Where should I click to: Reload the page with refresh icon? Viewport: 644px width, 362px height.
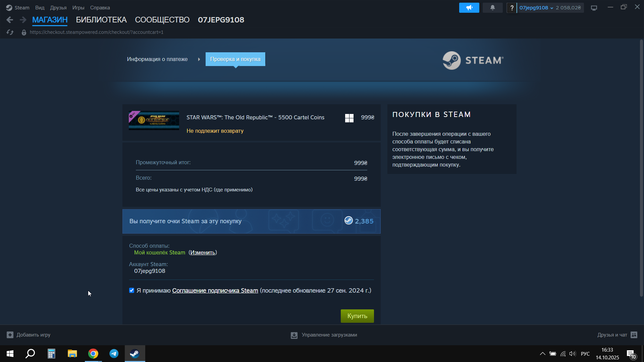pyautogui.click(x=10, y=32)
